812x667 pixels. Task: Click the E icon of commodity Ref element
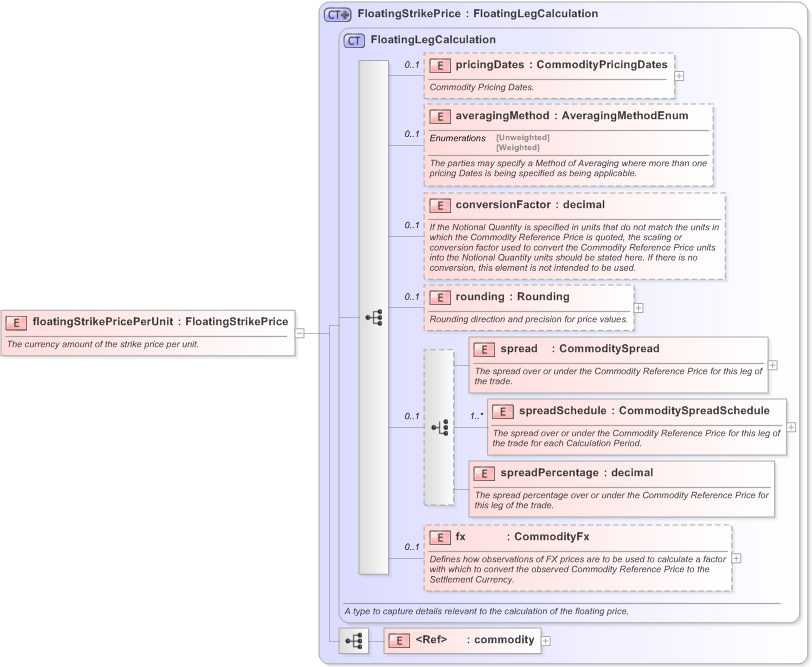[399, 641]
